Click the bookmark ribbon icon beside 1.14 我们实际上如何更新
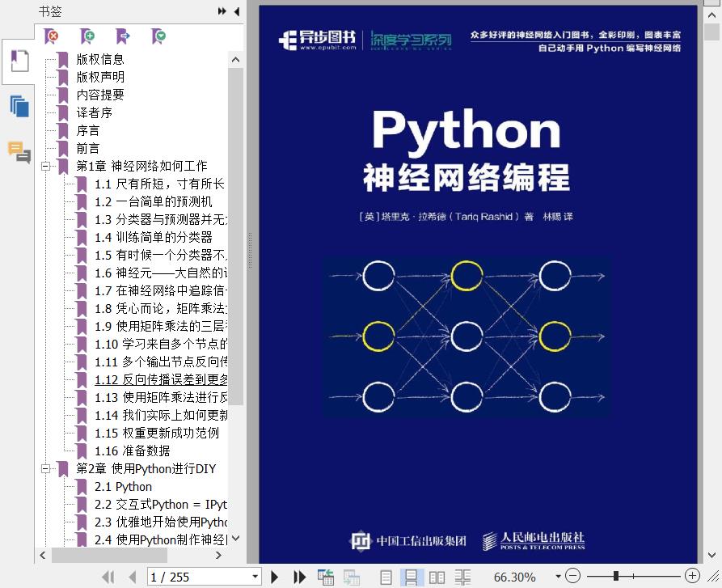Screen dimensions: 722x588 [x=82, y=416]
